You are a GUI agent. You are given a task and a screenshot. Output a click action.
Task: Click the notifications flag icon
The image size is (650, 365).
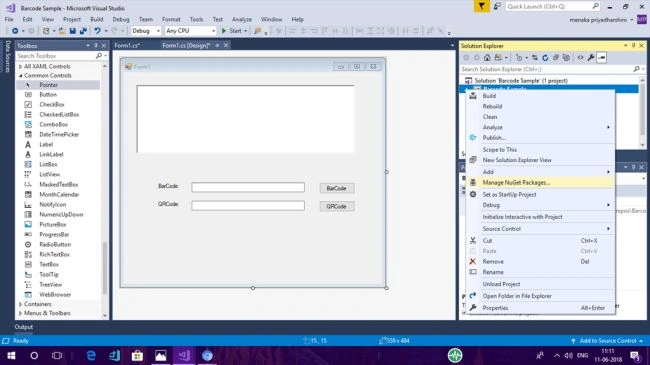coord(481,6)
